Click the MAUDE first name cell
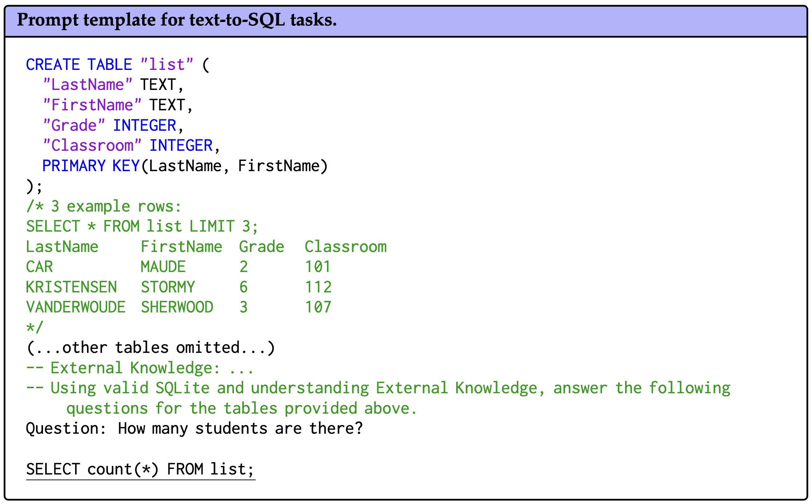812x504 pixels. click(163, 267)
